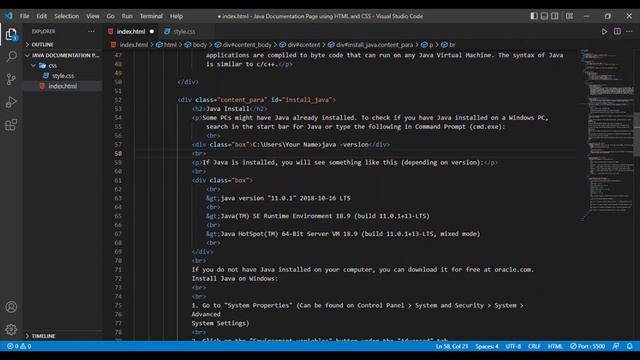Image resolution: width=640 pixels, height=360 pixels.
Task: Select style.css in the Explorer tree
Action: [x=63, y=76]
